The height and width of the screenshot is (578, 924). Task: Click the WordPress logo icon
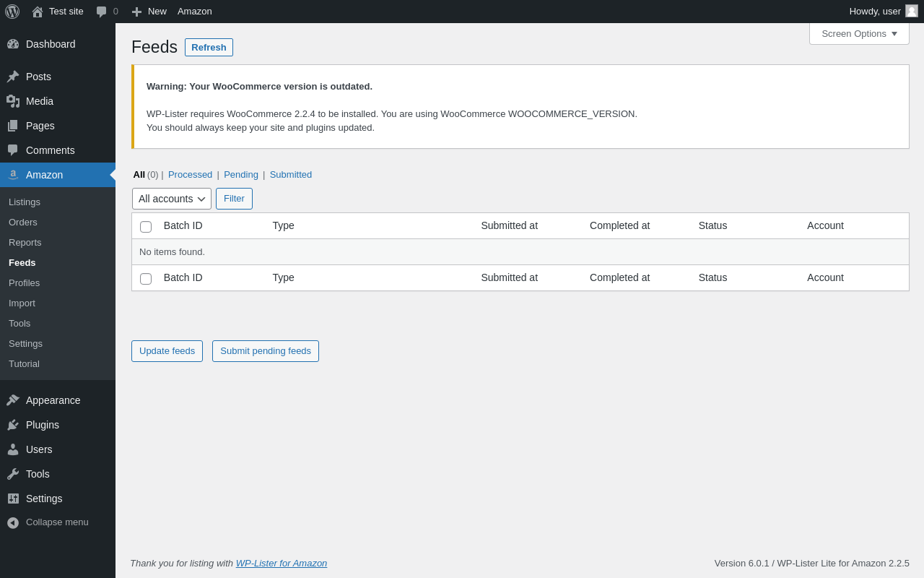click(x=12, y=12)
